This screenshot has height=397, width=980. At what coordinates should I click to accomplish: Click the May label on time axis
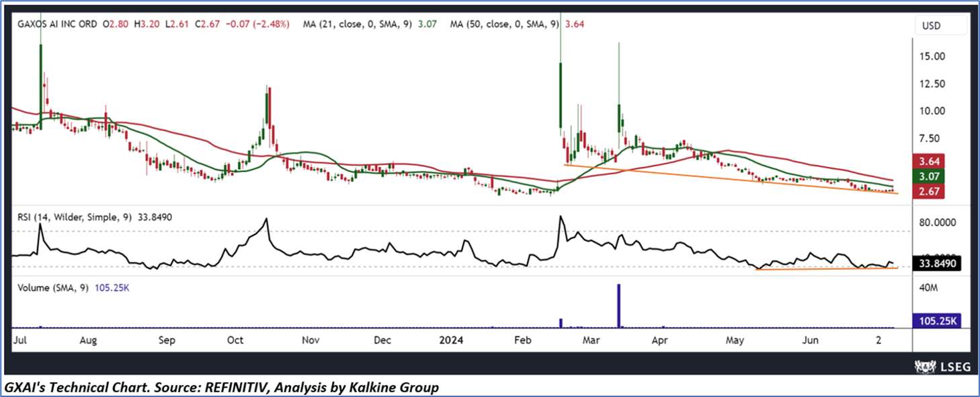click(736, 340)
